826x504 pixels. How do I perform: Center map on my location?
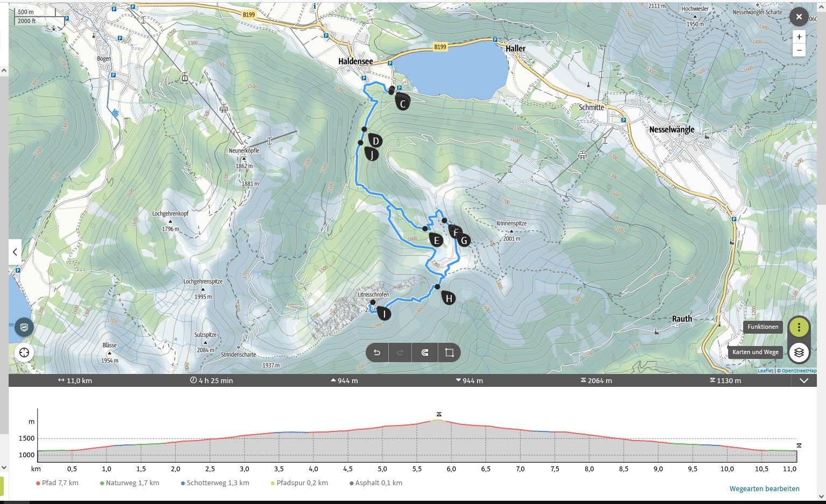tap(24, 352)
